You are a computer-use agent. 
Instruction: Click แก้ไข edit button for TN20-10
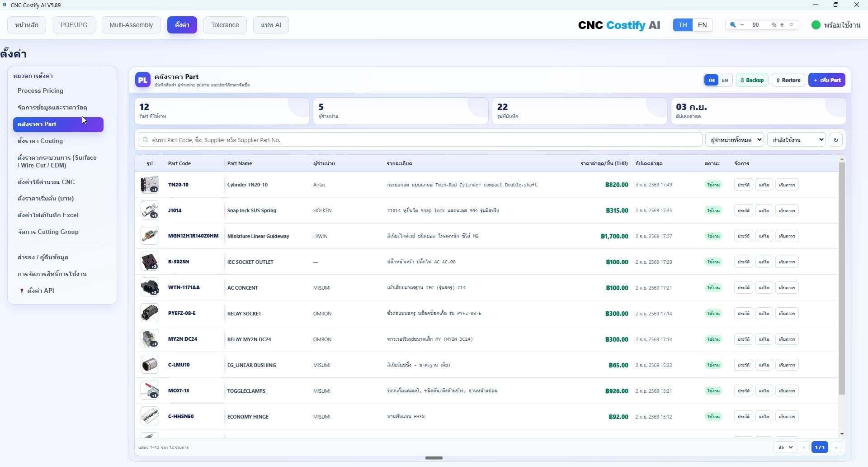[x=764, y=185]
